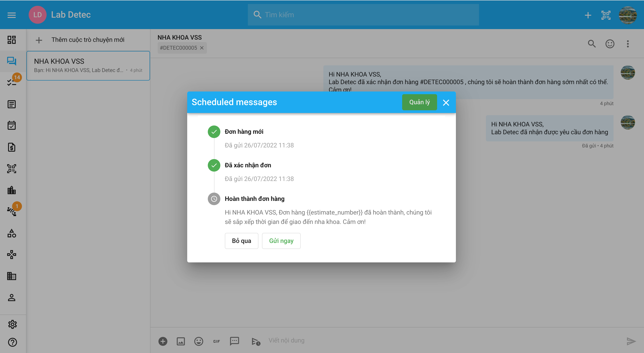This screenshot has height=353, width=644.
Task: Open the city buildings icon in sidebar
Action: pyautogui.click(x=11, y=190)
